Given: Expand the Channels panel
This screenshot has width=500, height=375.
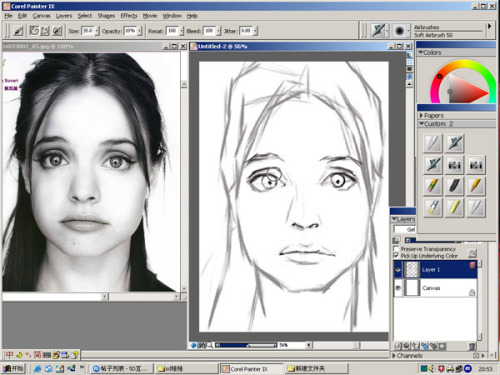Looking at the screenshot, I should pos(394,356).
